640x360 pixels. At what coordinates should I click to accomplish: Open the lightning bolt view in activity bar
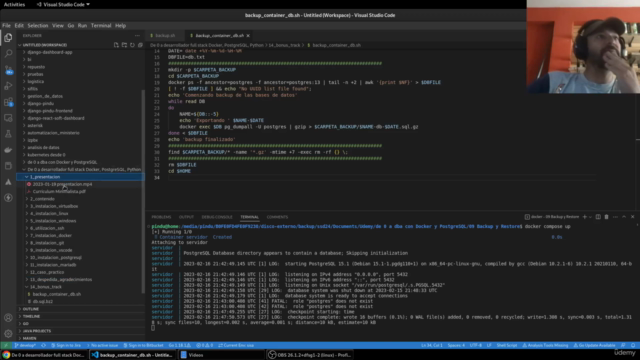(x=8, y=198)
